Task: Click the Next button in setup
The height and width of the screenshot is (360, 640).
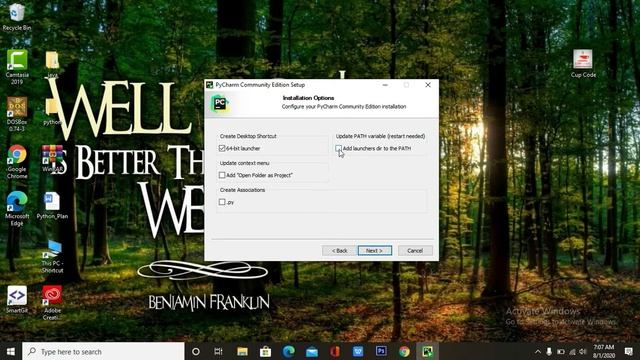Action: pos(375,251)
